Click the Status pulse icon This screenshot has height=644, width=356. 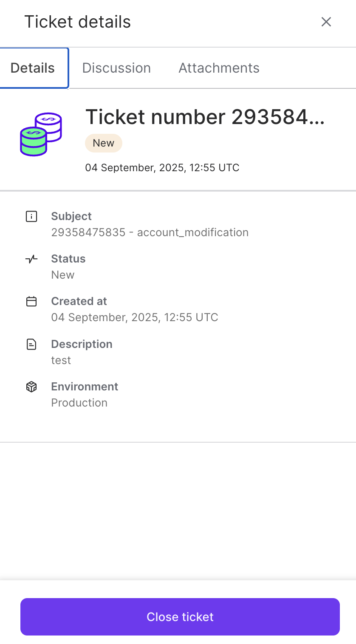coord(31,259)
